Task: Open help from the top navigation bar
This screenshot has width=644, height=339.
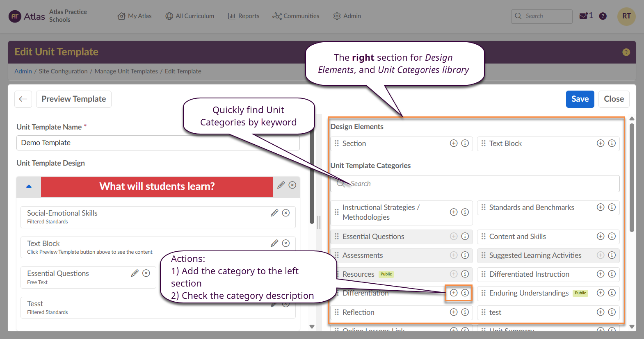Action: pos(603,16)
